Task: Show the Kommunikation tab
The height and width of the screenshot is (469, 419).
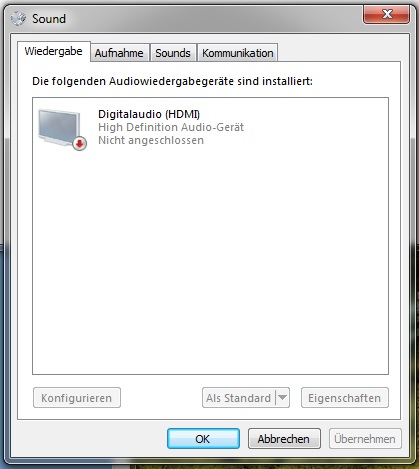Action: pyautogui.click(x=237, y=53)
